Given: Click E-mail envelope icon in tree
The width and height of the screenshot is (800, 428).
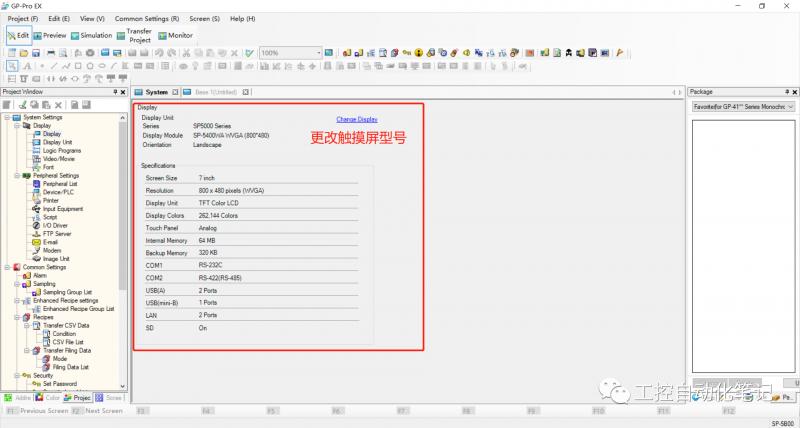Looking at the screenshot, I should coord(36,242).
